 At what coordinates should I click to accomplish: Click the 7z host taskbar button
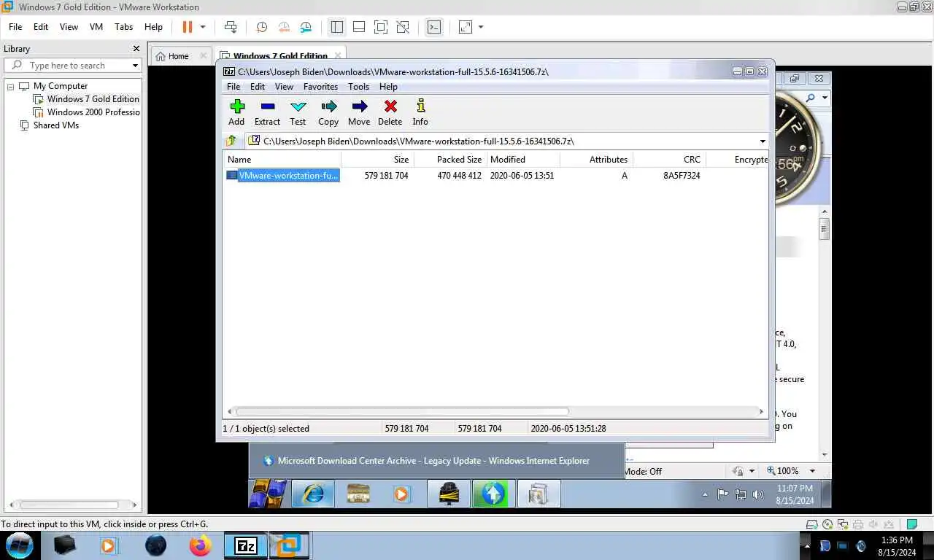pyautogui.click(x=246, y=545)
